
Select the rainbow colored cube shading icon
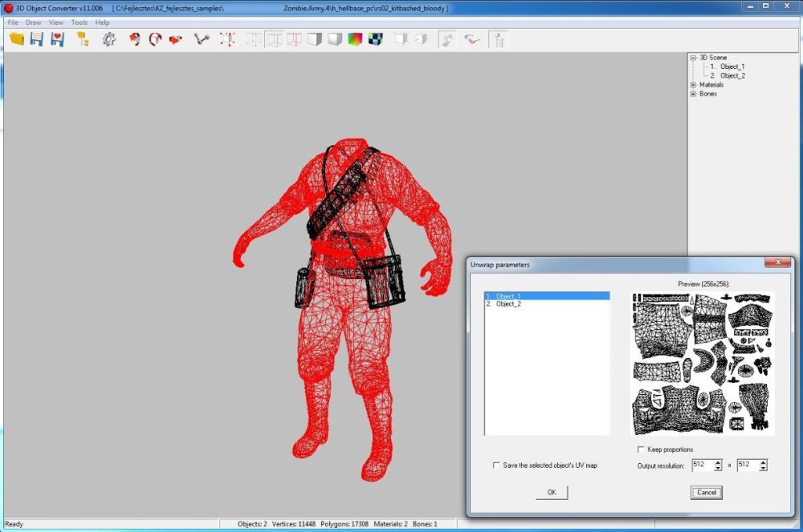[354, 39]
